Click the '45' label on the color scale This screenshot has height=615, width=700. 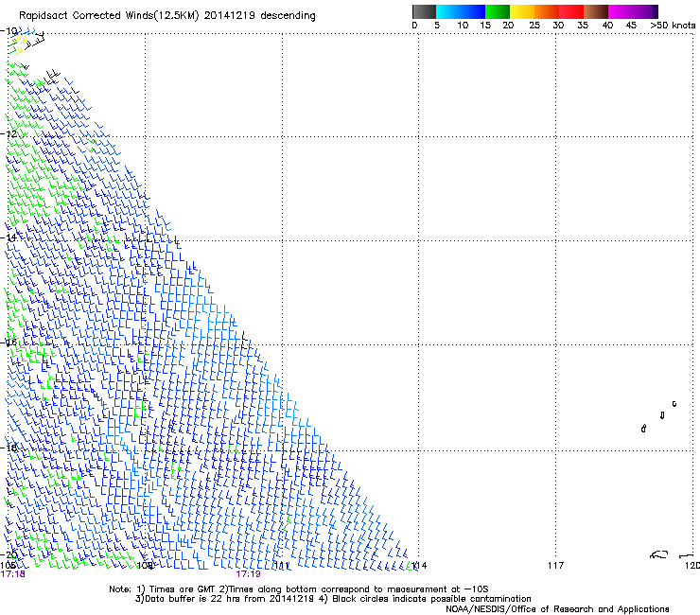click(631, 26)
